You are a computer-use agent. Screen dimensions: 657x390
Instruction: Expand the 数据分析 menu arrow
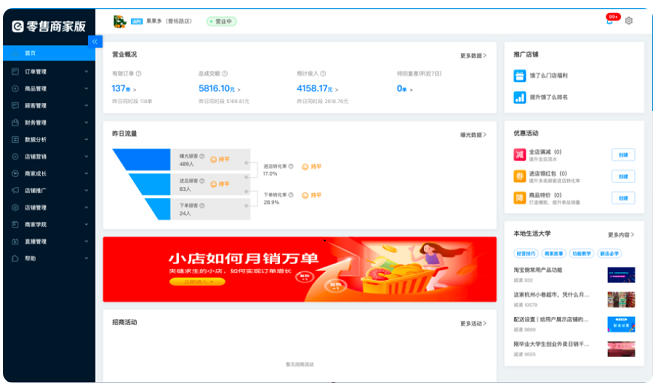point(86,139)
